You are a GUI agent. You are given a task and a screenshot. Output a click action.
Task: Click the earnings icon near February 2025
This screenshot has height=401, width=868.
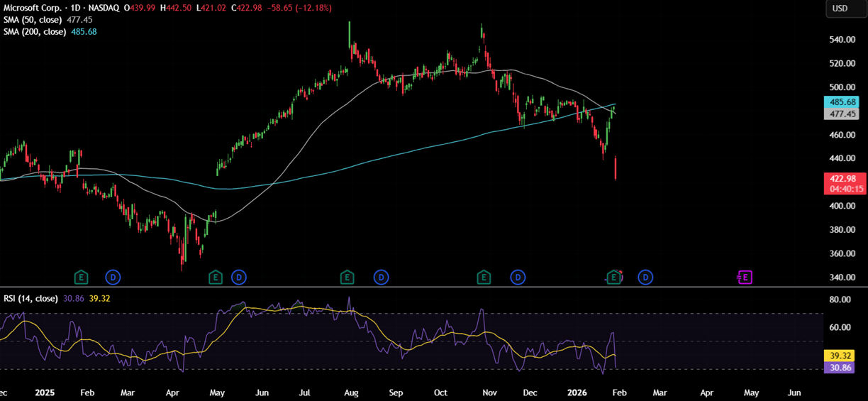click(82, 277)
